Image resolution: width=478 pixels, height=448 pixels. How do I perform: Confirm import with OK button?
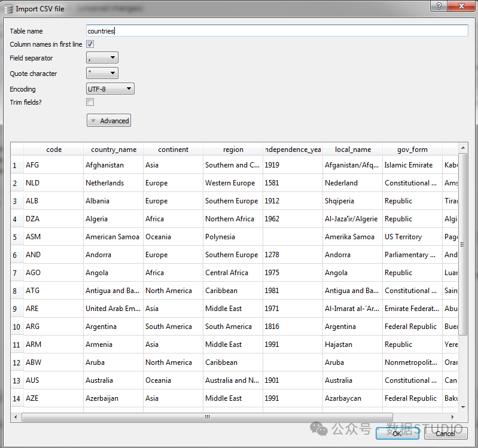397,434
